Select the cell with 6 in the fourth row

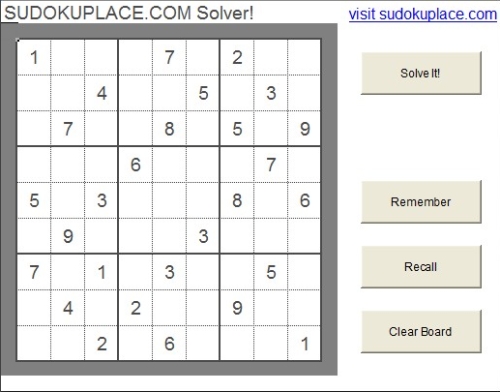tap(135, 165)
